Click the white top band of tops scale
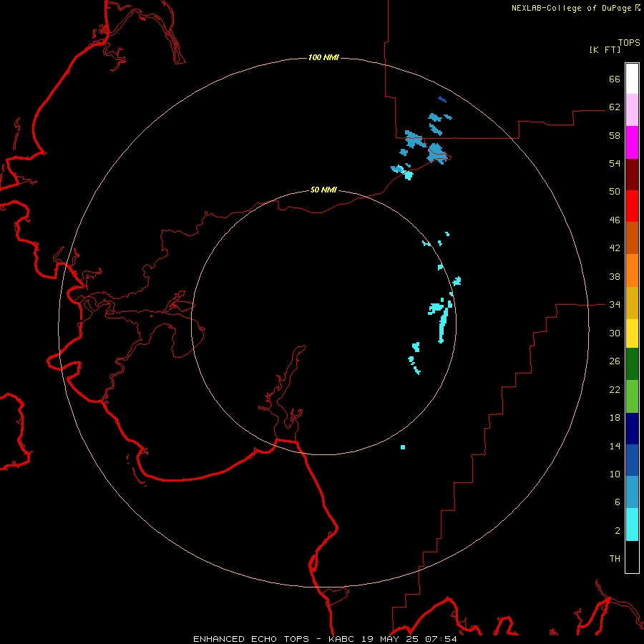Screen dimensions: 644x644 tap(632, 79)
